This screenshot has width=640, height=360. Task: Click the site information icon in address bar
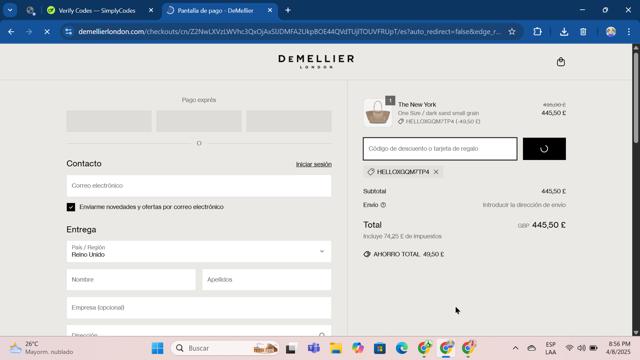(69, 31)
